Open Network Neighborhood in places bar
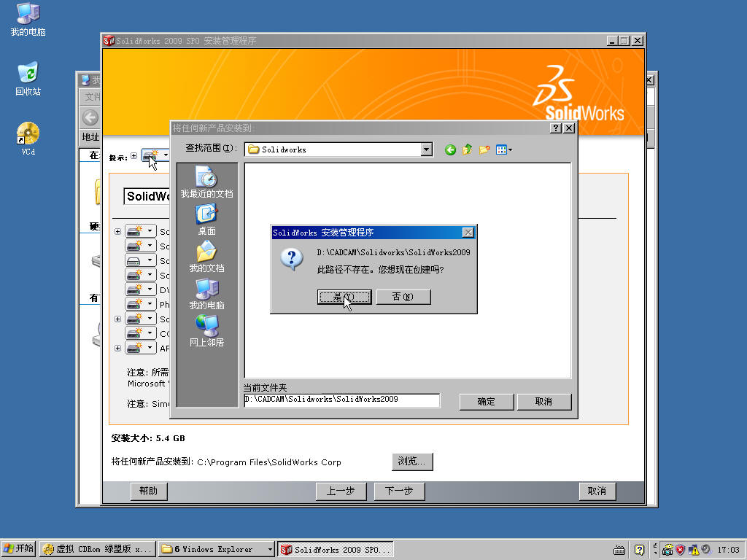747x560 pixels. point(206,331)
